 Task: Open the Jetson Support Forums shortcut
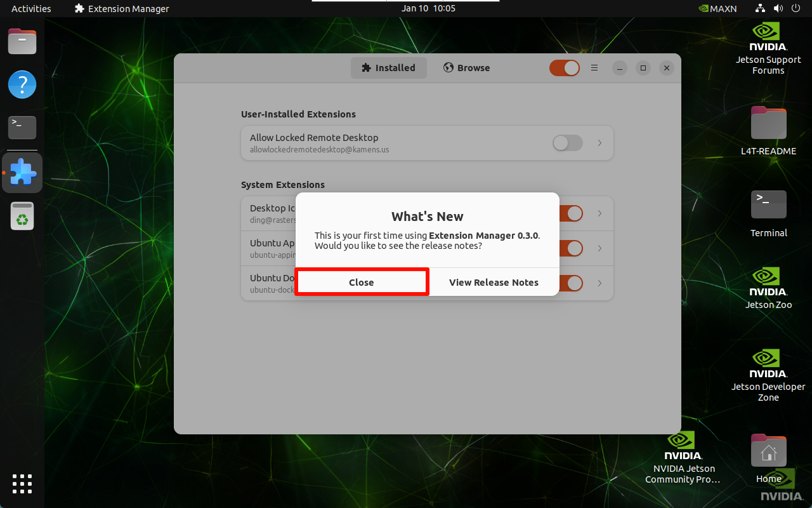tap(768, 32)
